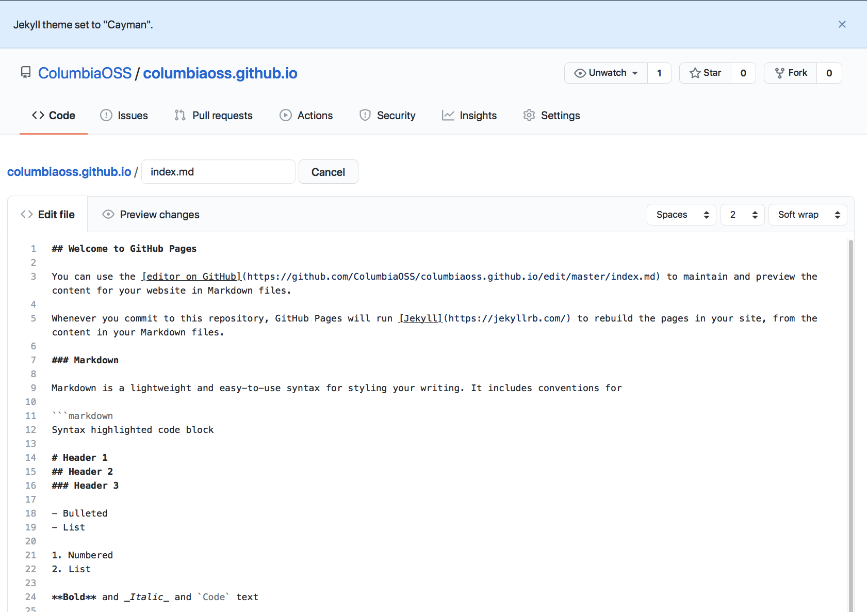
Task: Open the Insights tab
Action: pos(469,116)
